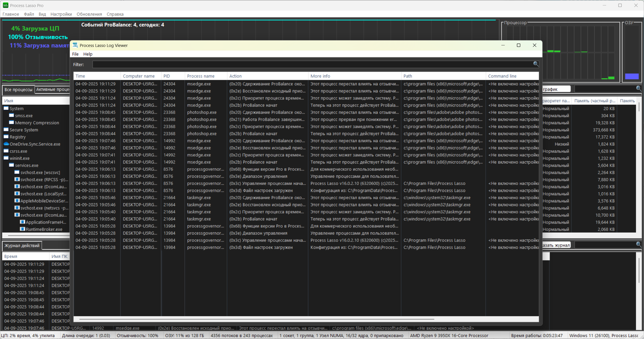Switch to the Все процессы tab
Image resolution: width=644 pixels, height=339 pixels.
(18, 90)
